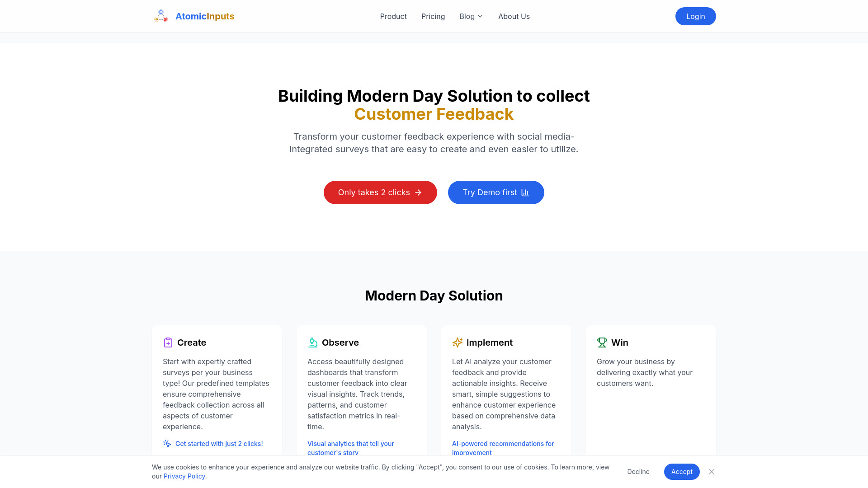868x488 pixels.
Task: Accept cookies using the Accept button
Action: tap(681, 471)
